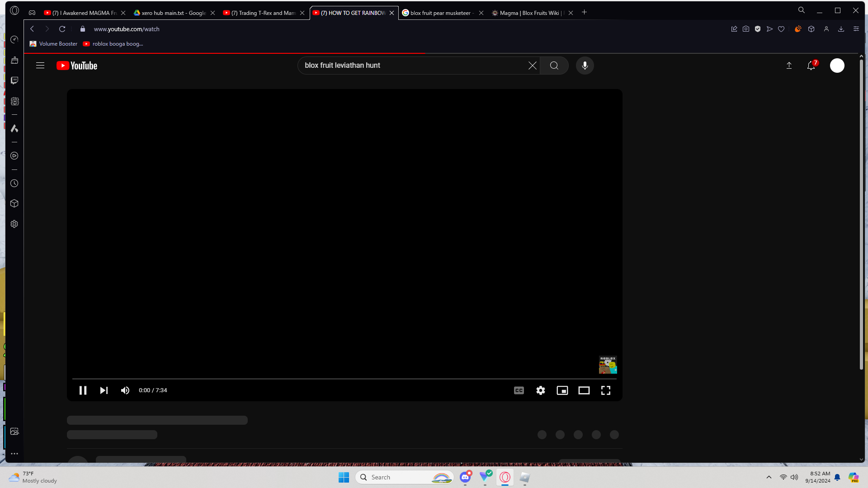Screen dimensions: 868x488
Task: Pause the YouTube video
Action: (x=83, y=390)
